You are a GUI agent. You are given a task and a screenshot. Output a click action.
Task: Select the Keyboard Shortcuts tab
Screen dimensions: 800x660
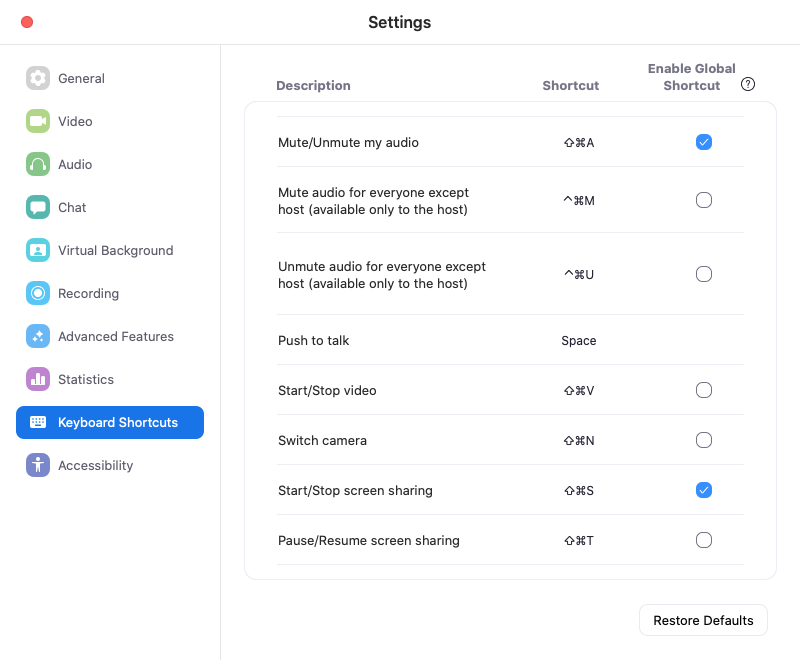coord(110,422)
